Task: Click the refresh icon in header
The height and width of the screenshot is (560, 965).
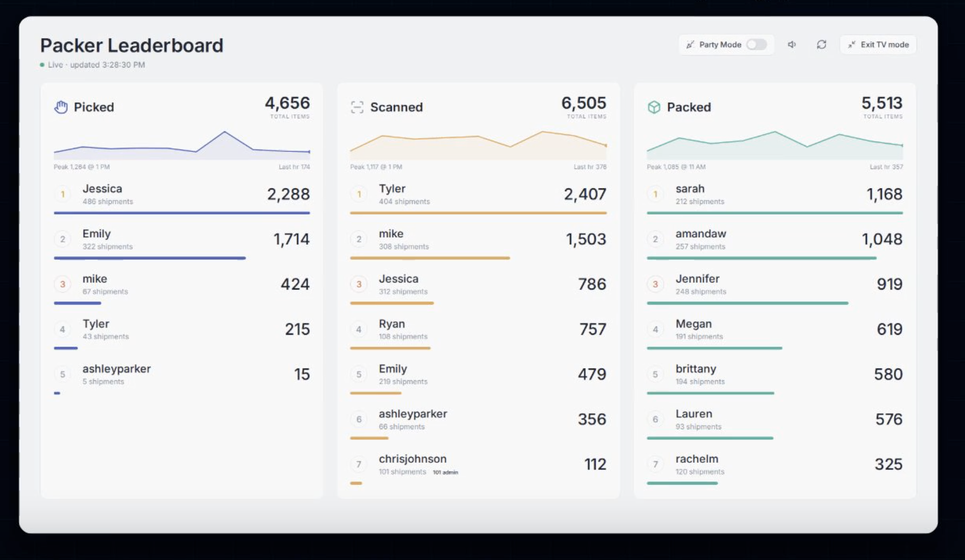Action: pos(821,44)
